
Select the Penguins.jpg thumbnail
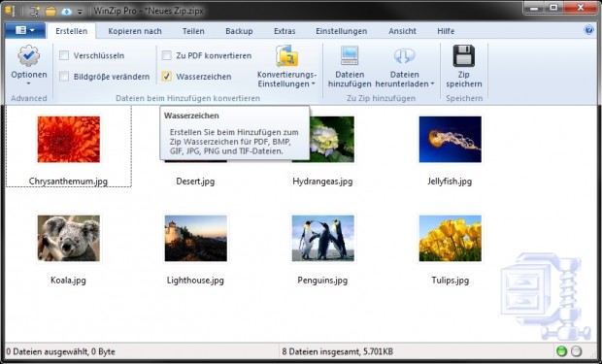(x=323, y=238)
